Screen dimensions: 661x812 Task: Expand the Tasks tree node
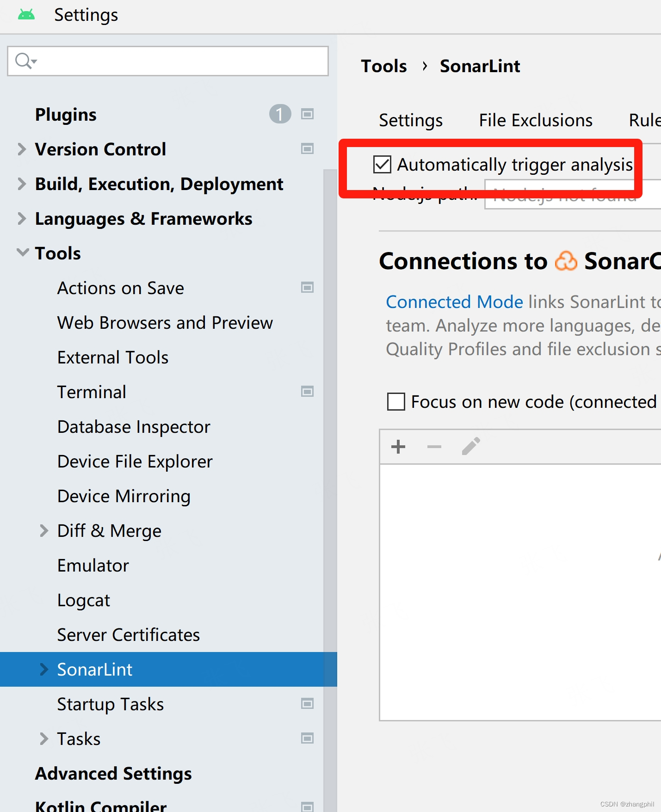pyautogui.click(x=44, y=738)
